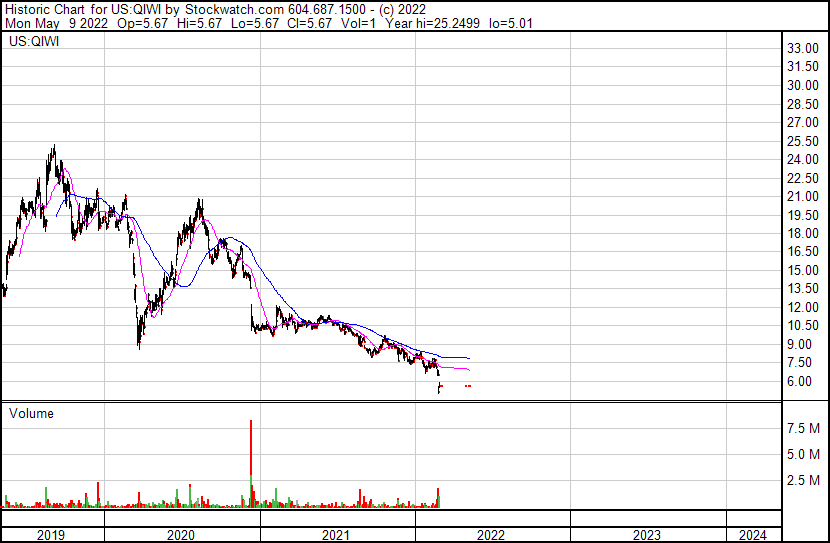Click the 24.00 price axis label
The image size is (830, 543).
803,159
